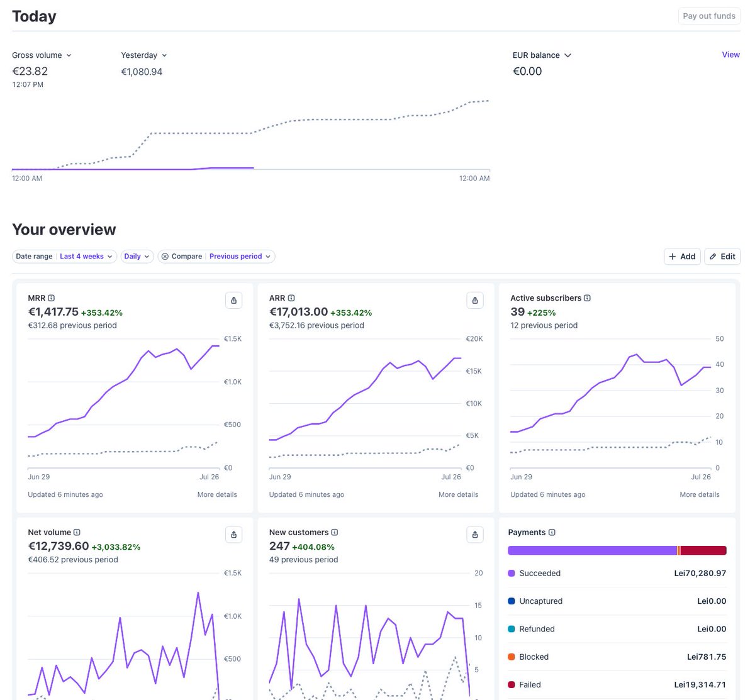This screenshot has height=700, width=755.
Task: Click the Uncaptured blue legend swatch
Action: pos(512,601)
